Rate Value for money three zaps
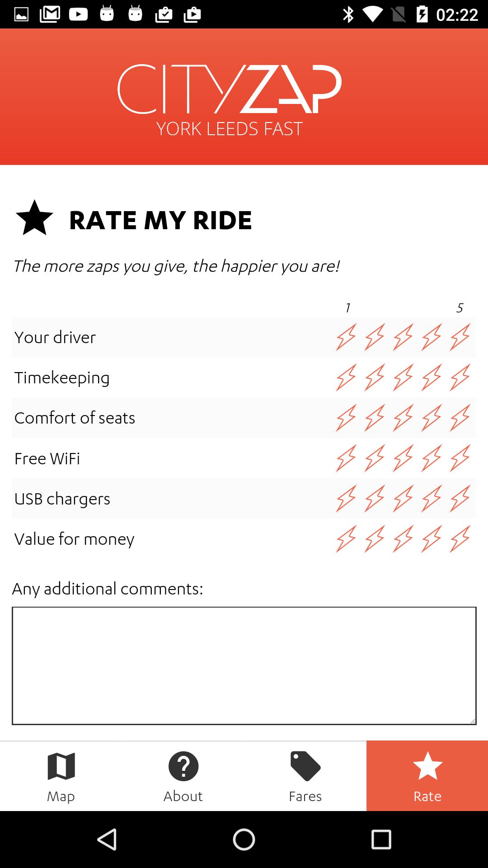This screenshot has height=868, width=488. [x=403, y=539]
